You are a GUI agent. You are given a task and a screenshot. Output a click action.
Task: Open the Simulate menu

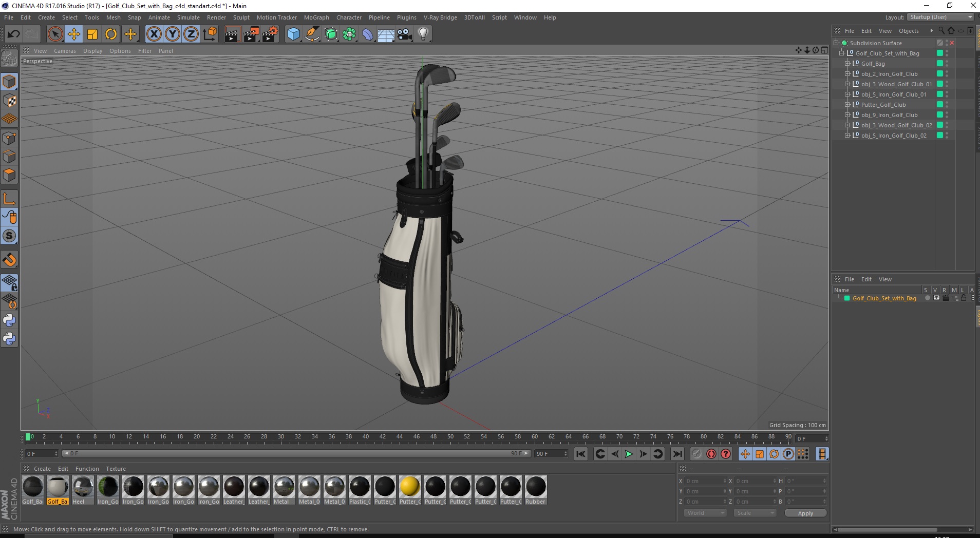pyautogui.click(x=189, y=17)
